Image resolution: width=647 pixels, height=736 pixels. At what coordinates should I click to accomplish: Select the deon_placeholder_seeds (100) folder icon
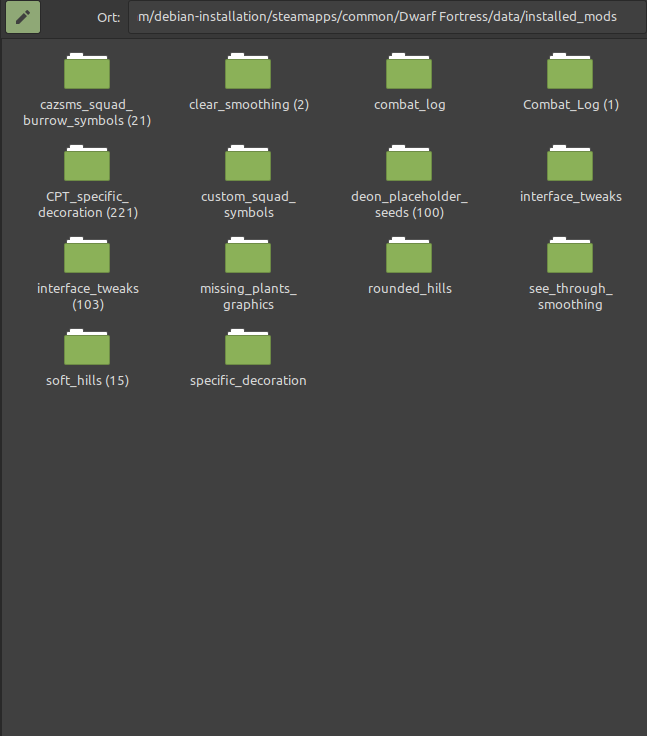(409, 163)
